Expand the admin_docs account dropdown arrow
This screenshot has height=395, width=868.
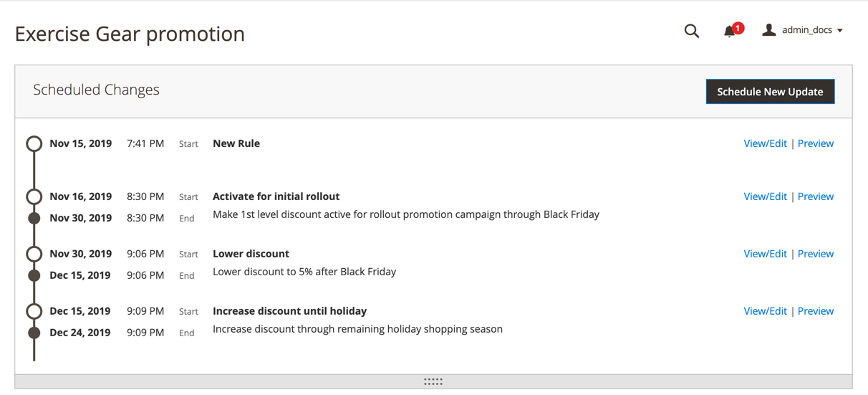(840, 31)
